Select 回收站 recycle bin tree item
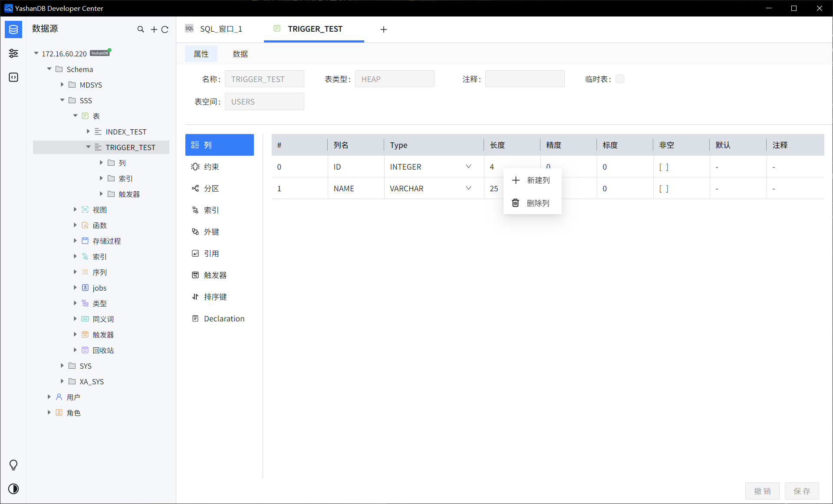Viewport: 833px width, 504px height. click(103, 350)
